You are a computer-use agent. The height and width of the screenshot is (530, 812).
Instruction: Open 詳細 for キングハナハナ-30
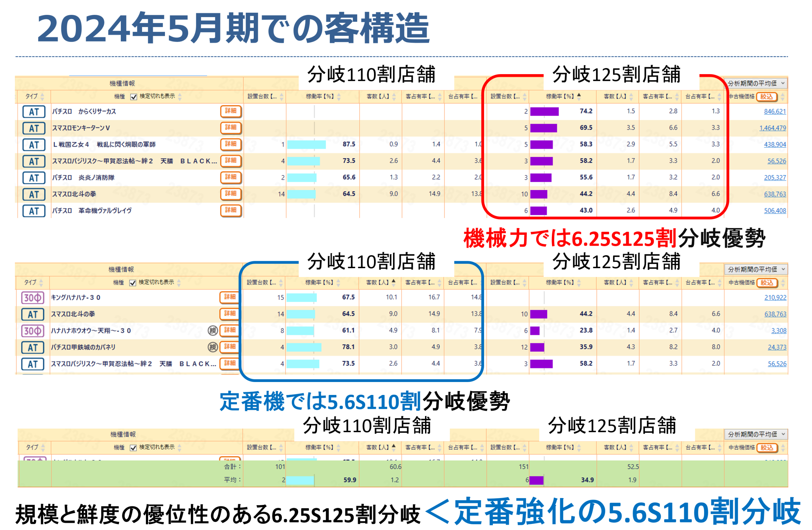tap(230, 297)
